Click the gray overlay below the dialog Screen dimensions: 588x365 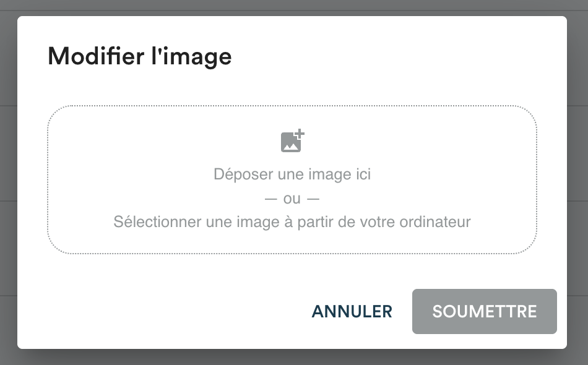click(294, 358)
